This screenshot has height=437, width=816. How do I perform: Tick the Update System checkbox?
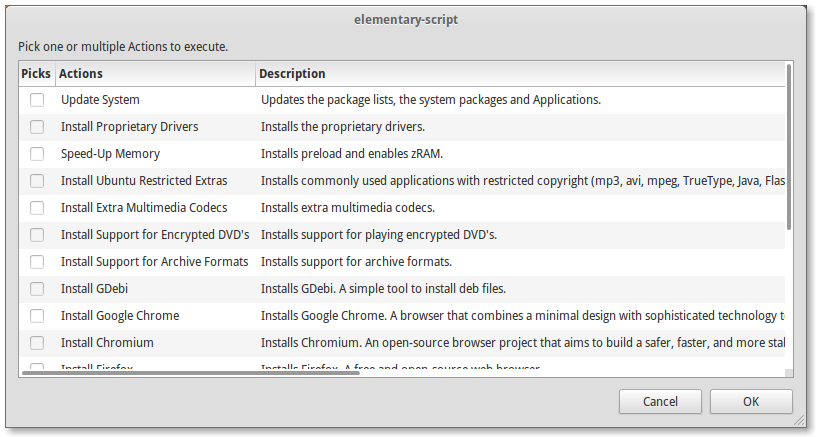[x=37, y=100]
